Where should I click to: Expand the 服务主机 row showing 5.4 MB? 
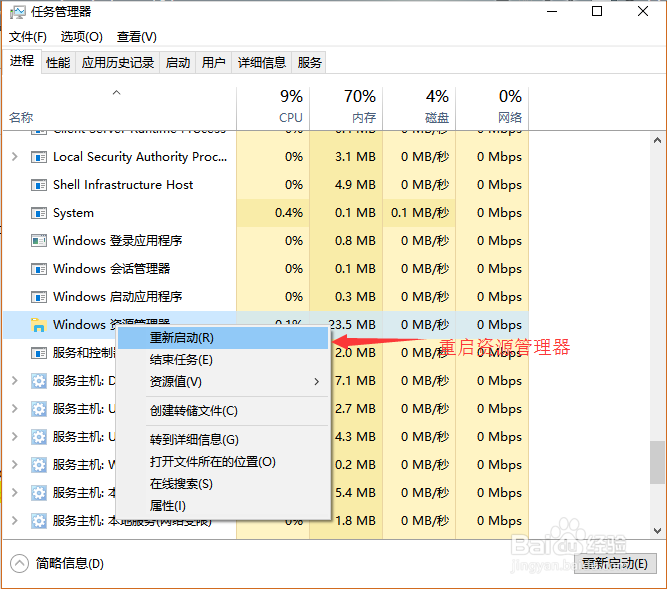(15, 492)
